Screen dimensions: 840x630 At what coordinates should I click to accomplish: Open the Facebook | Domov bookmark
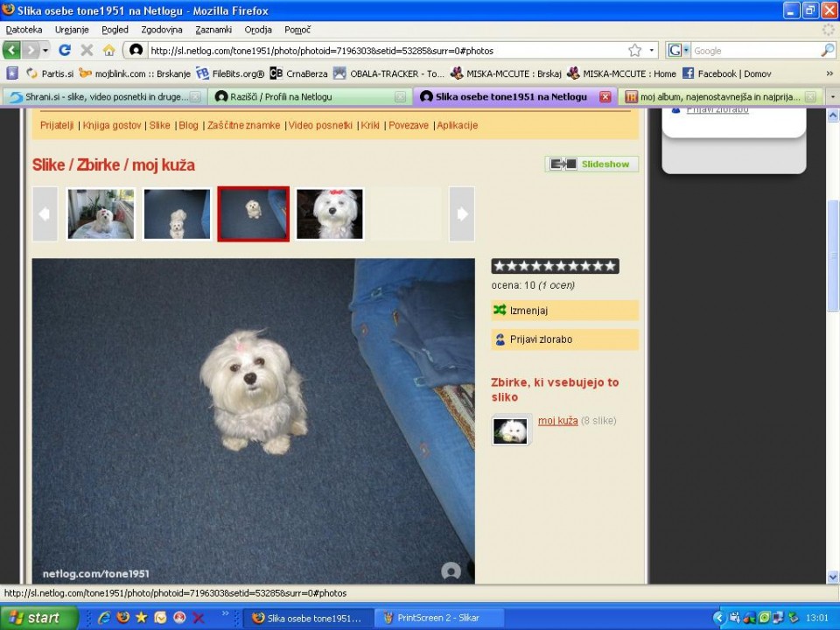tap(726, 73)
